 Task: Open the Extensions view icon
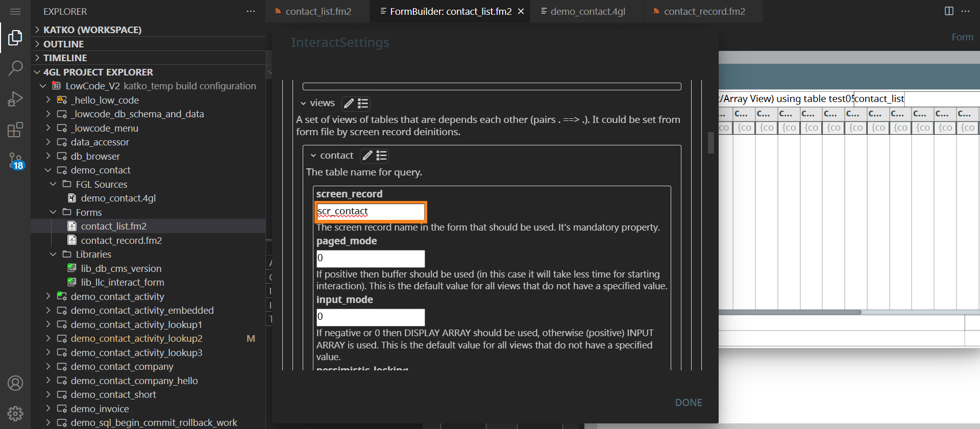15,130
